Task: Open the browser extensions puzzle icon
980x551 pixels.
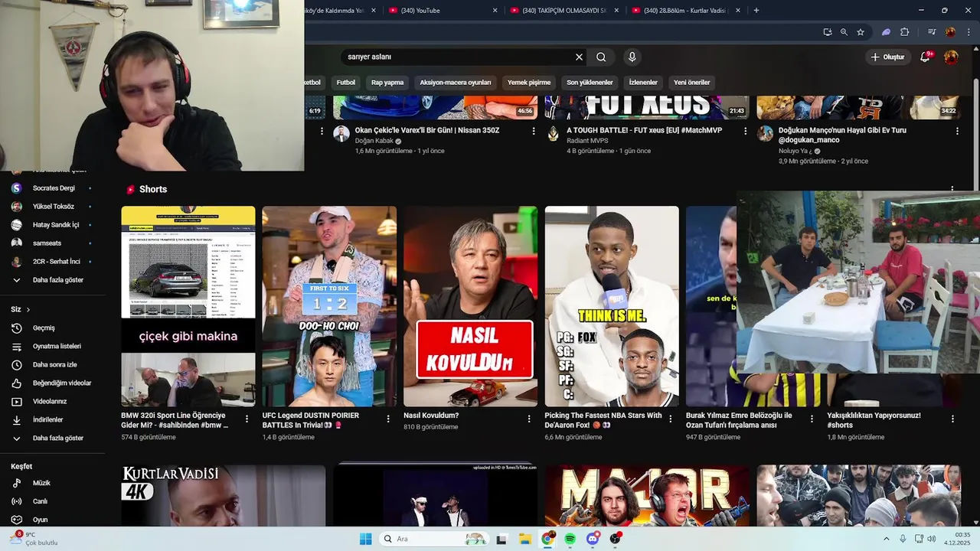Action: 904,32
